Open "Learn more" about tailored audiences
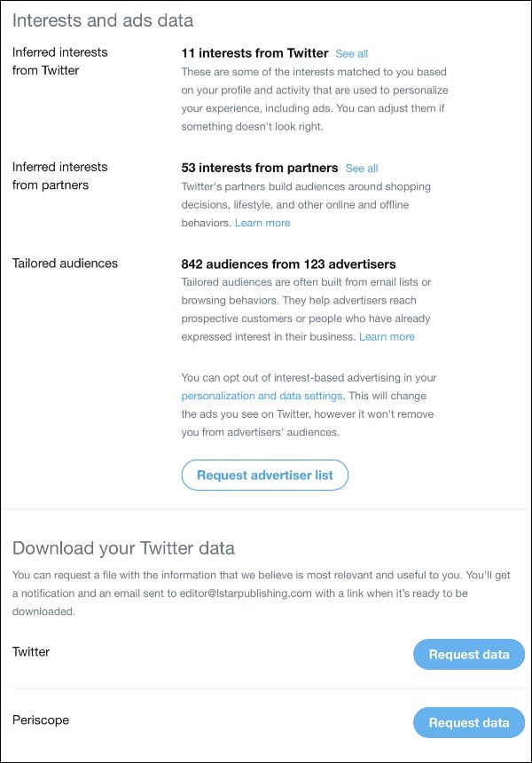The height and width of the screenshot is (763, 532). coord(387,336)
